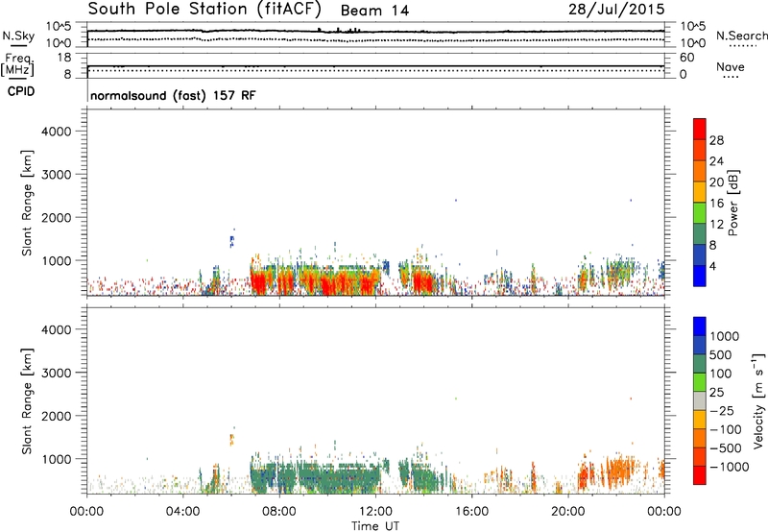Click the blue bottom segment of Power colorbar
The width and height of the screenshot is (768, 532).
[x=700, y=276]
